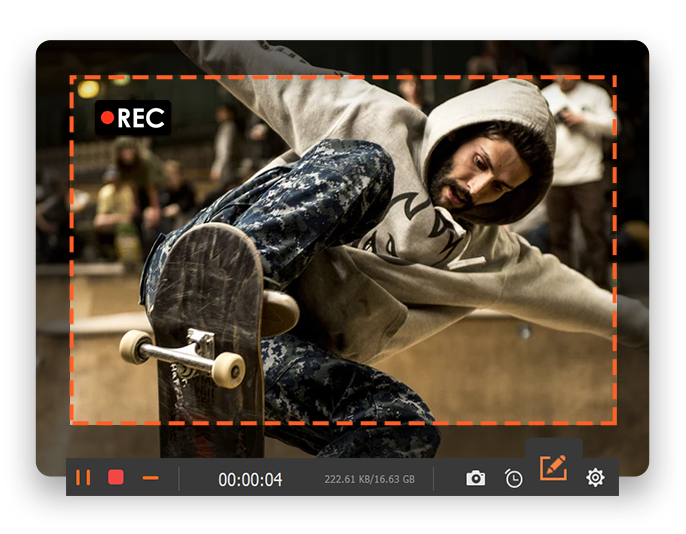Select the bottom-left corner of the recording frame

point(71,422)
